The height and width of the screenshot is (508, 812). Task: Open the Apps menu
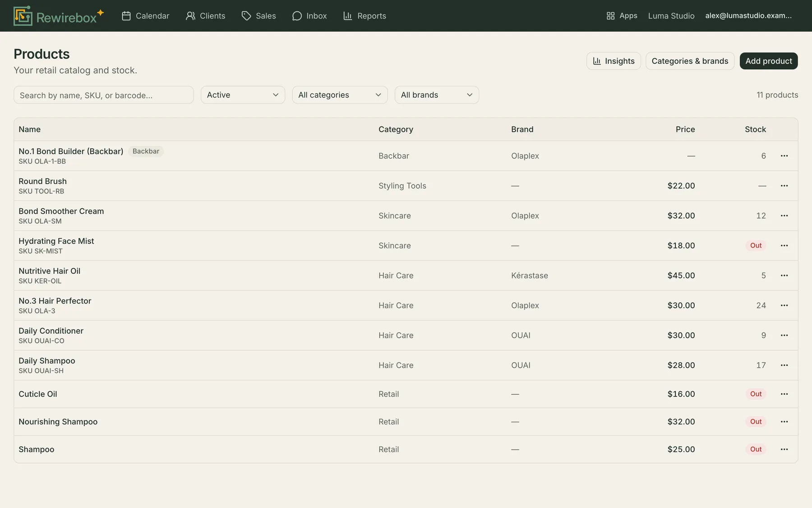coord(622,16)
